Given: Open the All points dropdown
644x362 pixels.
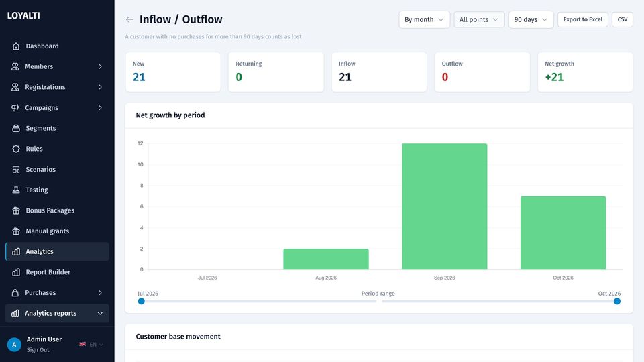Looking at the screenshot, I should [479, 19].
